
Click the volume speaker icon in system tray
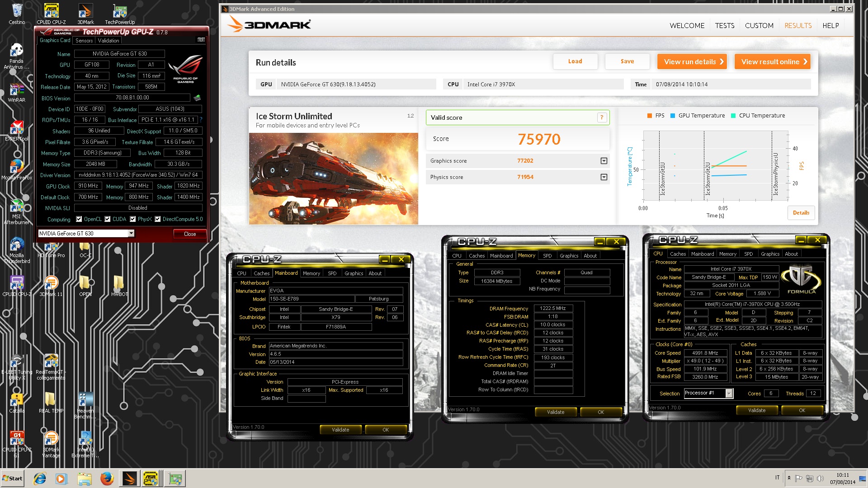pos(820,478)
